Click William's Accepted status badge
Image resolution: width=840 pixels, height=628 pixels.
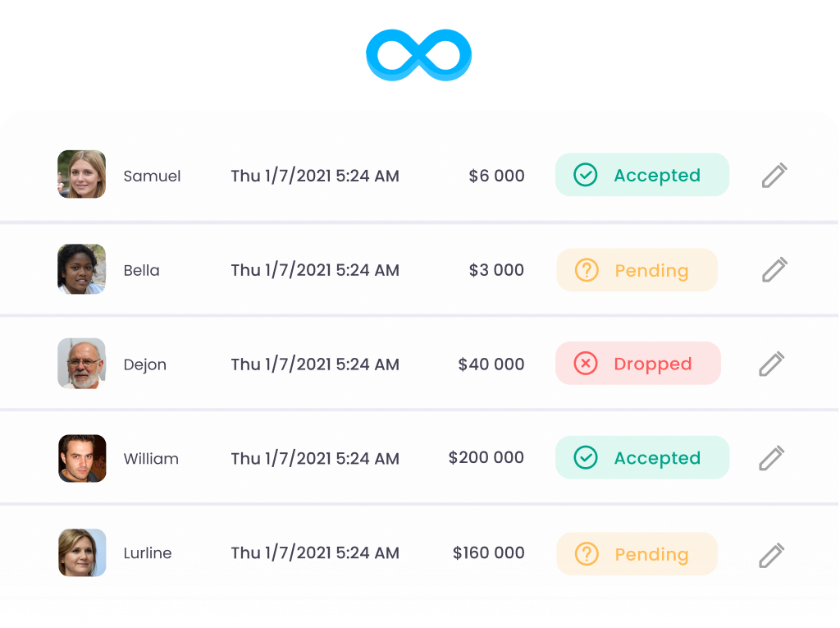click(641, 458)
